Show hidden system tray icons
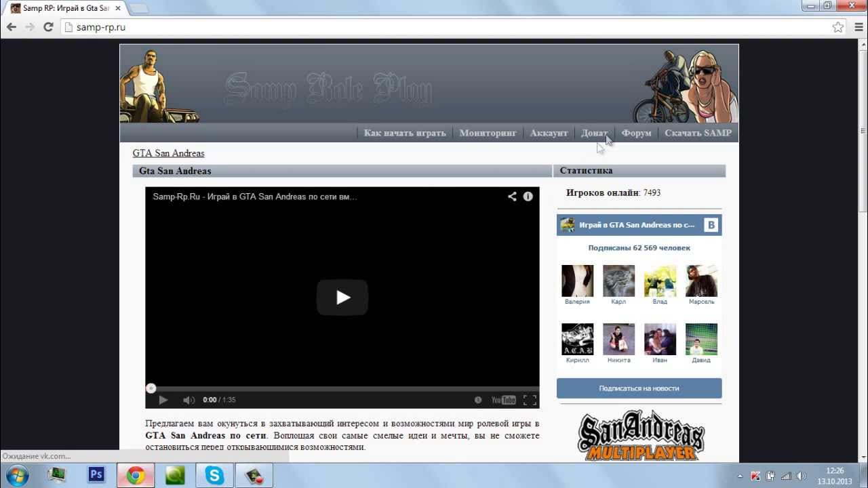This screenshot has height=488, width=868. click(741, 476)
